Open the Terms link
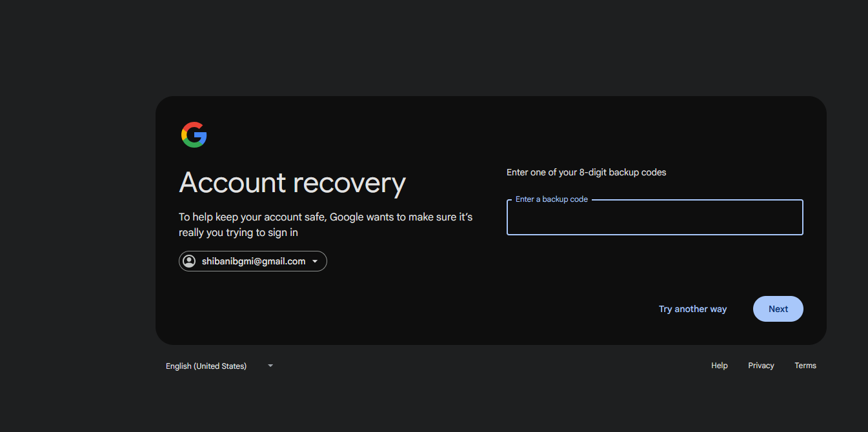 click(x=805, y=366)
